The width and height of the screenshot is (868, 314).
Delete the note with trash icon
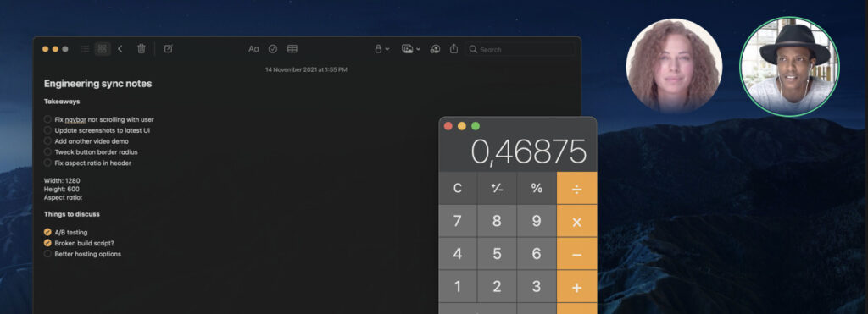142,49
